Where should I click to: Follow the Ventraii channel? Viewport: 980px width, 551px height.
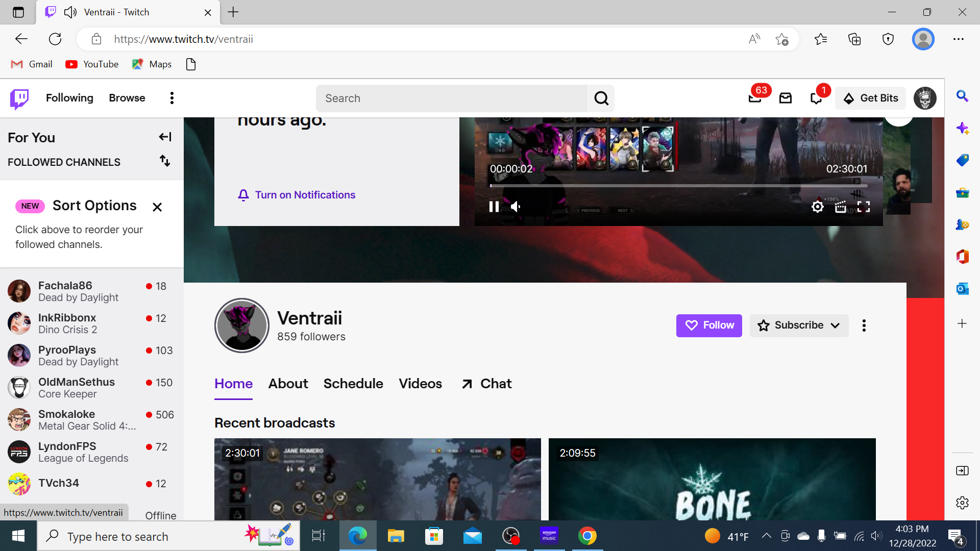pyautogui.click(x=709, y=325)
